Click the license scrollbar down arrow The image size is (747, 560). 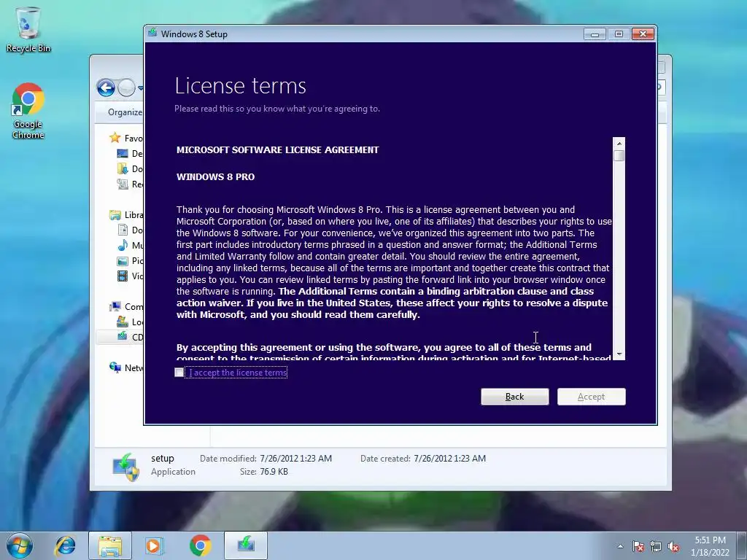point(619,354)
